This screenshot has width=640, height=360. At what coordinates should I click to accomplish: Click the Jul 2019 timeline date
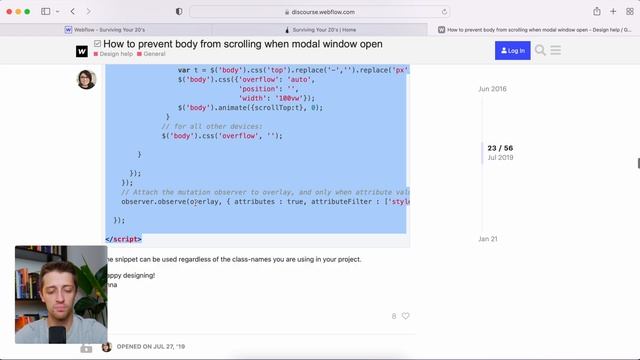point(500,158)
